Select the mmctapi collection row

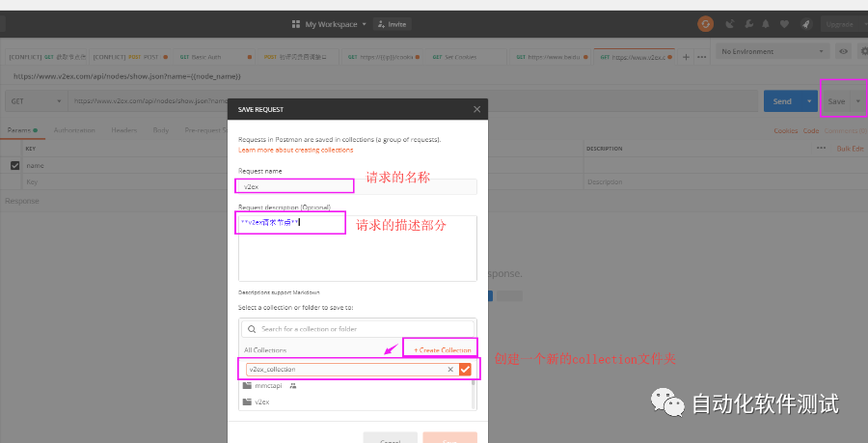(x=355, y=385)
